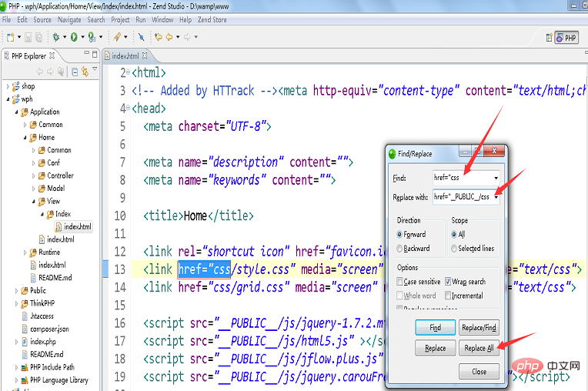Image resolution: width=588 pixels, height=391 pixels.
Task: Click the Open Perspective icon beside PHP
Action: pyautogui.click(x=549, y=38)
